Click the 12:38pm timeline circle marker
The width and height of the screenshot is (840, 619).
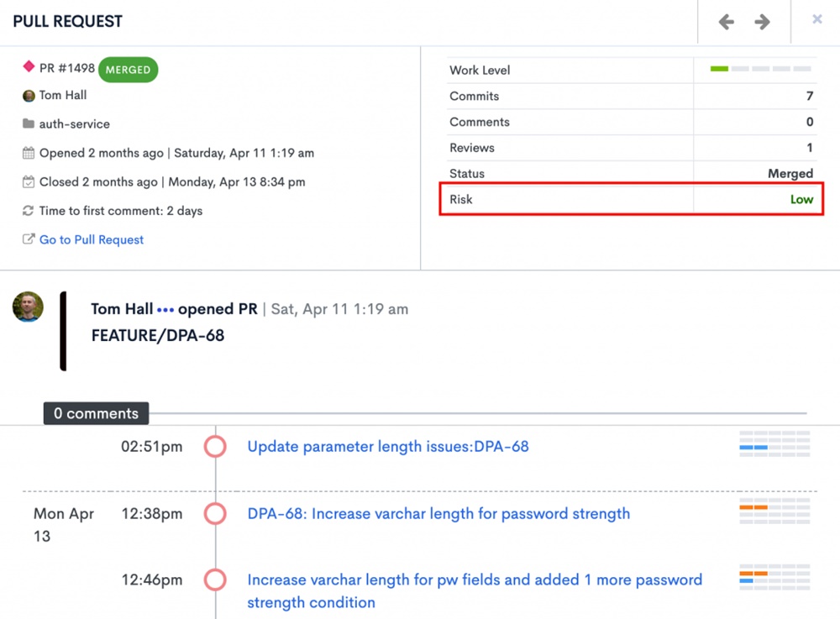[215, 514]
